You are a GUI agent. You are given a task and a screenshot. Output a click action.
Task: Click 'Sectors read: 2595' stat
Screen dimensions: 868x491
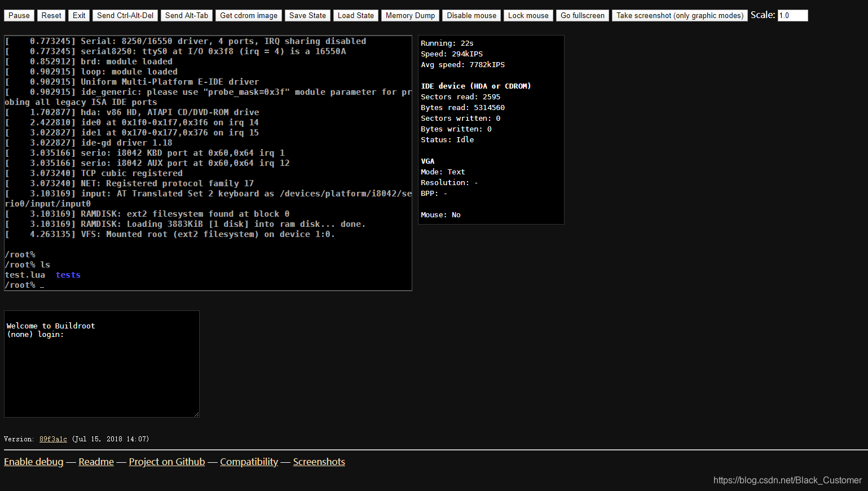tap(460, 97)
